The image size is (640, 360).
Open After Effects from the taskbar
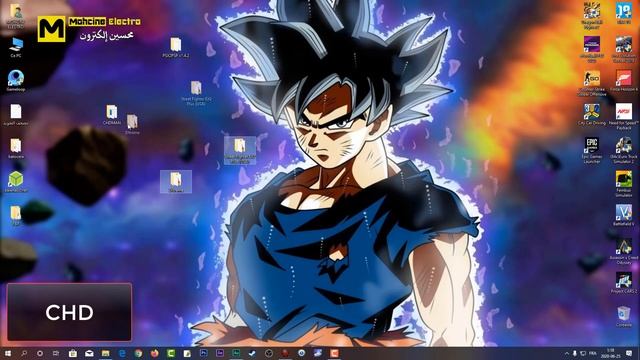pyautogui.click(x=220, y=353)
